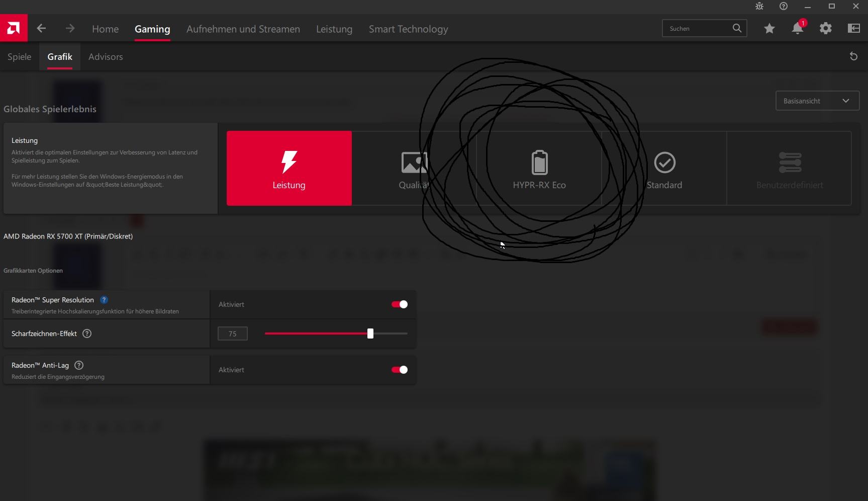Open the help question mark icon
This screenshot has height=501, width=868.
pyautogui.click(x=784, y=7)
